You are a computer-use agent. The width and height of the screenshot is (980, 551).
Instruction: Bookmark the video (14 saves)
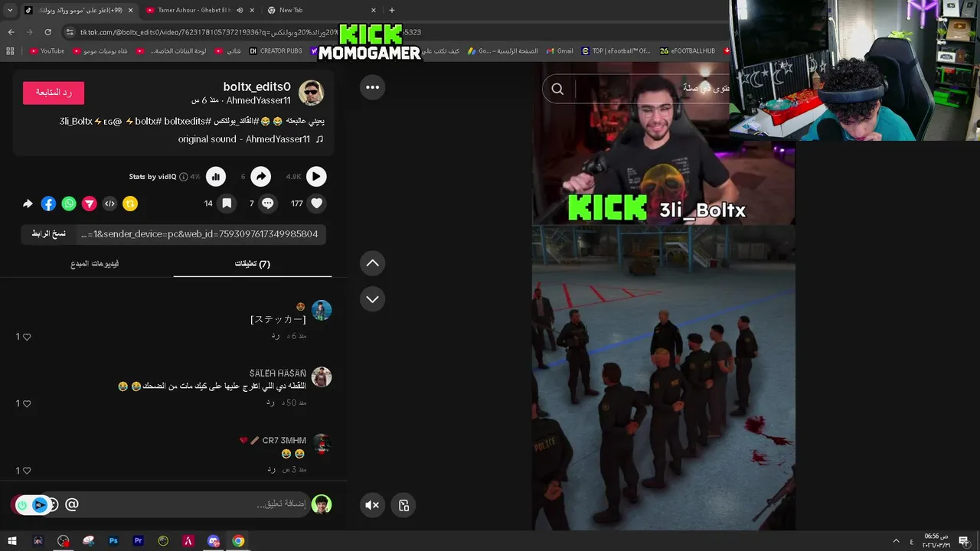tap(227, 204)
